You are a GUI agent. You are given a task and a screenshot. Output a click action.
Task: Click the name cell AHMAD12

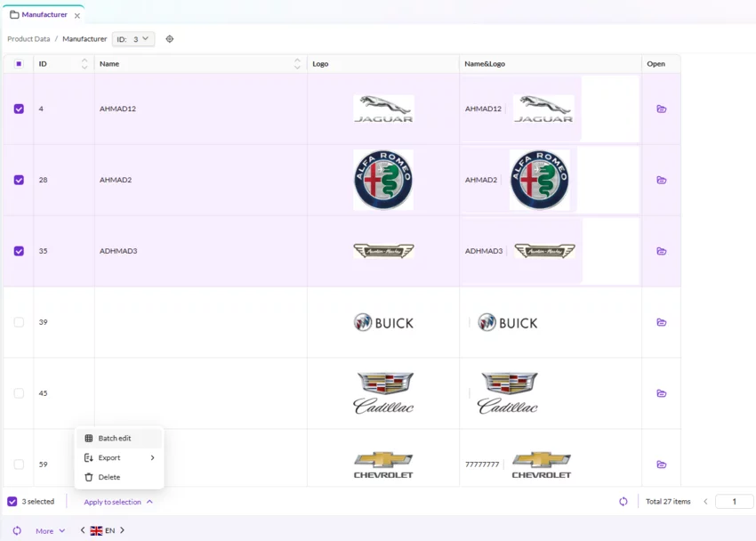[x=117, y=109]
